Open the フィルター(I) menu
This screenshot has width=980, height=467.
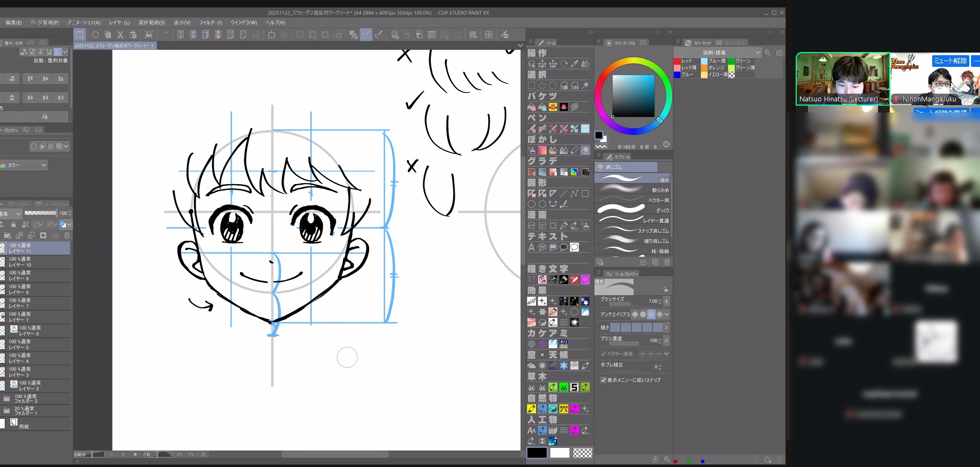(x=210, y=23)
